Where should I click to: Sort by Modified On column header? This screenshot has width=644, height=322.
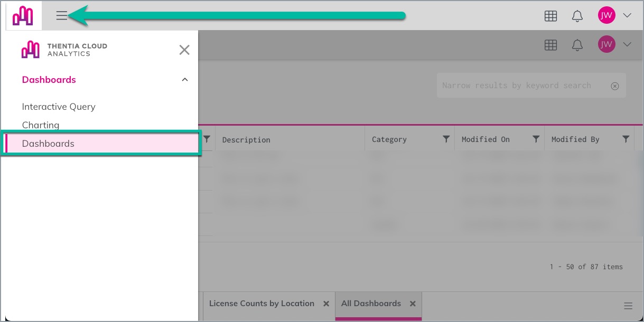click(x=486, y=140)
